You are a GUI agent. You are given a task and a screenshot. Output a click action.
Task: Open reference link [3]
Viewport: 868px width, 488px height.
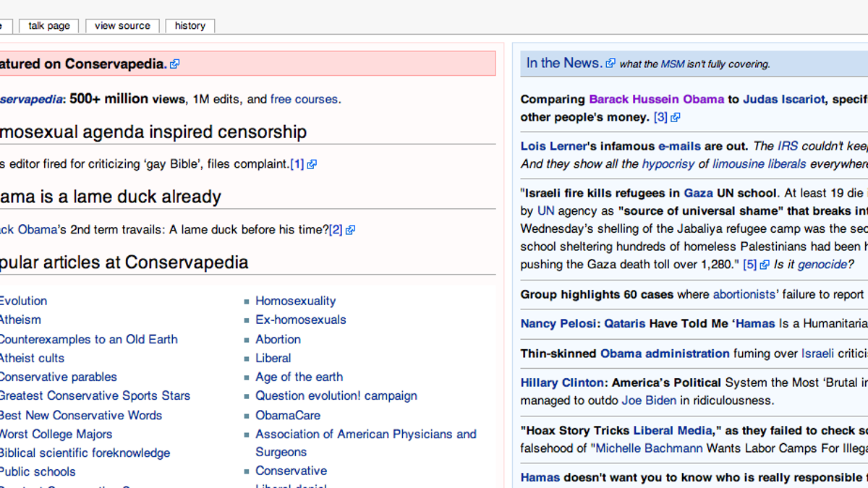tap(660, 117)
